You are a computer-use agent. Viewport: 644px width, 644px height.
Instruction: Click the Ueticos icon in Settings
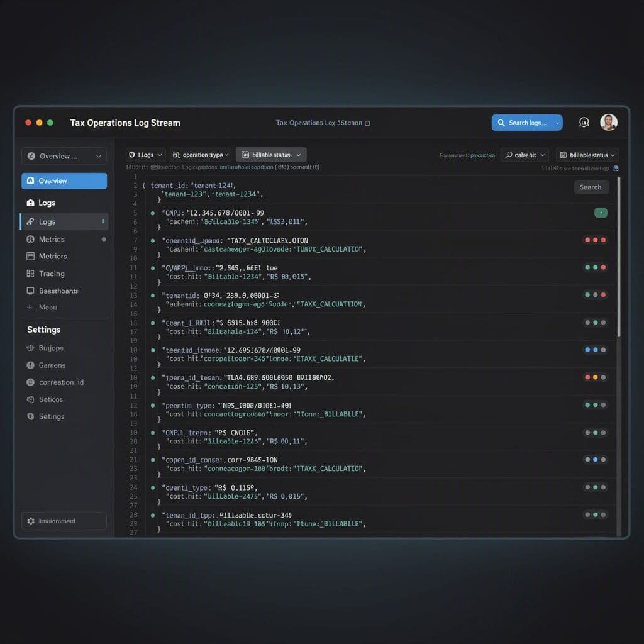(30, 399)
